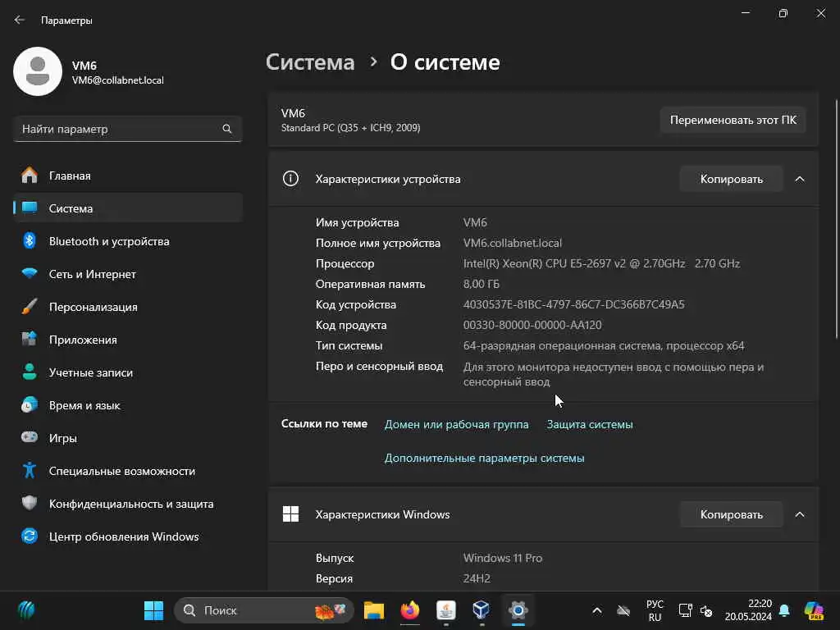
Task: Open the Windows Start menu
Action: tap(153, 610)
